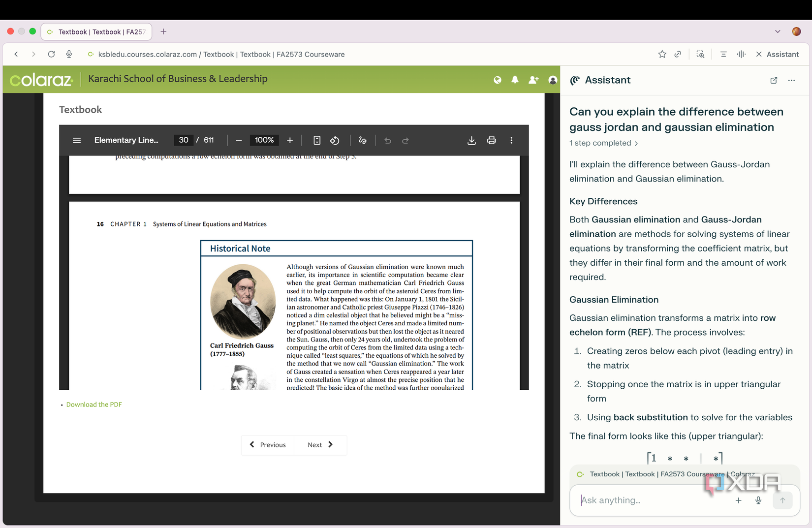Select the PDF draw annotation tool
This screenshot has height=528, width=812.
pos(363,140)
